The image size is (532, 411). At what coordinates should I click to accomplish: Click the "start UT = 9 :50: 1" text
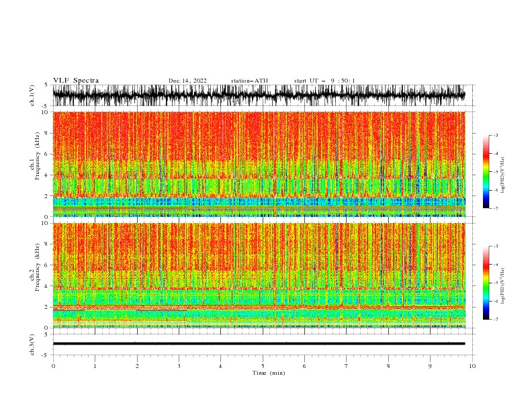pyautogui.click(x=324, y=81)
